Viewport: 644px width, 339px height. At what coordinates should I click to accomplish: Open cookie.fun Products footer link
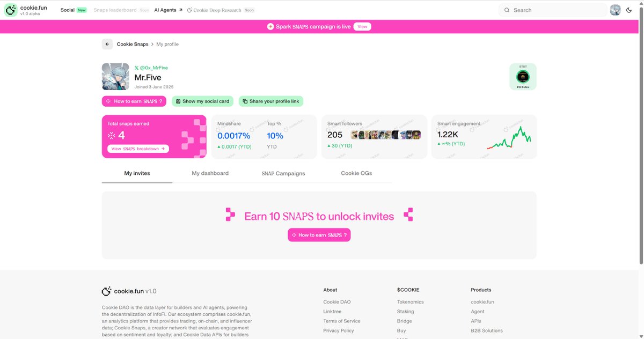click(x=482, y=302)
